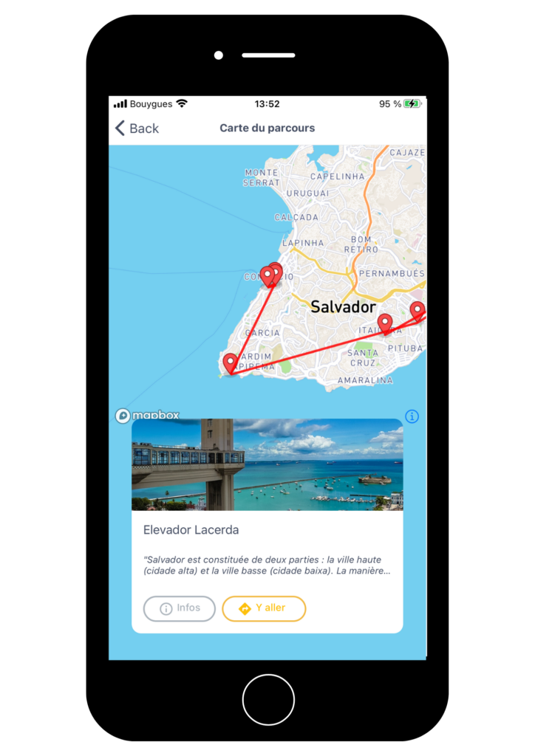Expand the truncated Salvador description text
Viewport: 535px width, 756px height.
pos(267,565)
